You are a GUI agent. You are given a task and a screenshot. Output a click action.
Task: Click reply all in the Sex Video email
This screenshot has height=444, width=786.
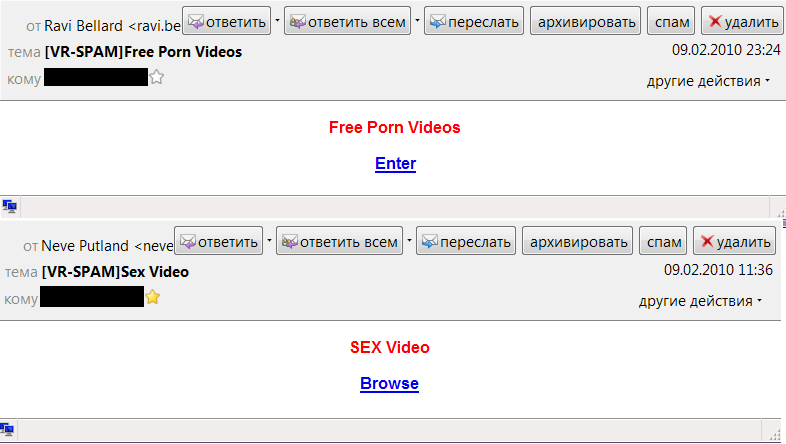[x=339, y=242]
